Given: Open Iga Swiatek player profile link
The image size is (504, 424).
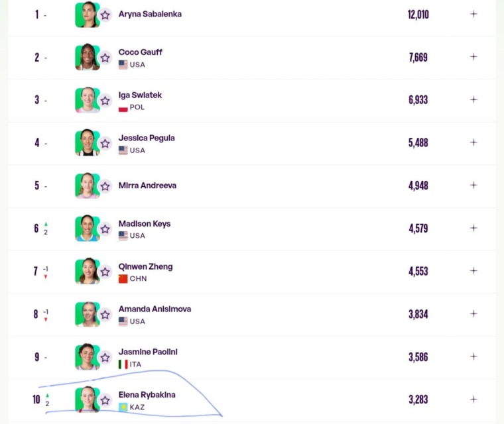Looking at the screenshot, I should [x=140, y=95].
